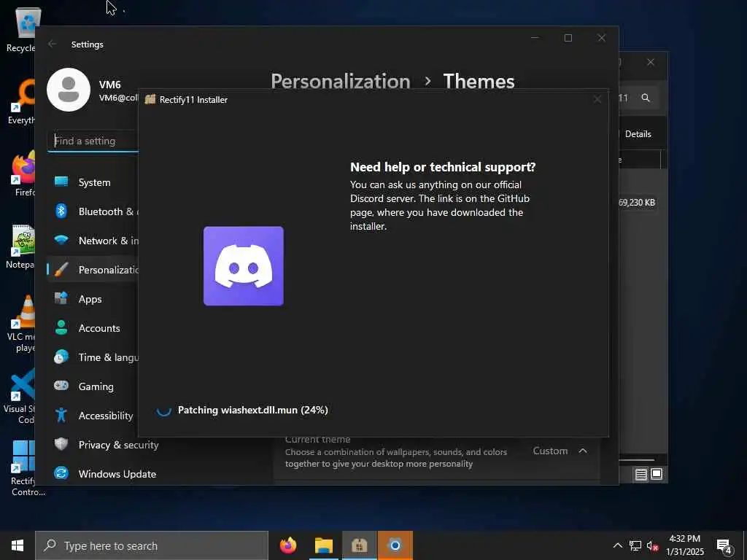Open System settings category
This screenshot has width=747, height=560.
pos(93,182)
